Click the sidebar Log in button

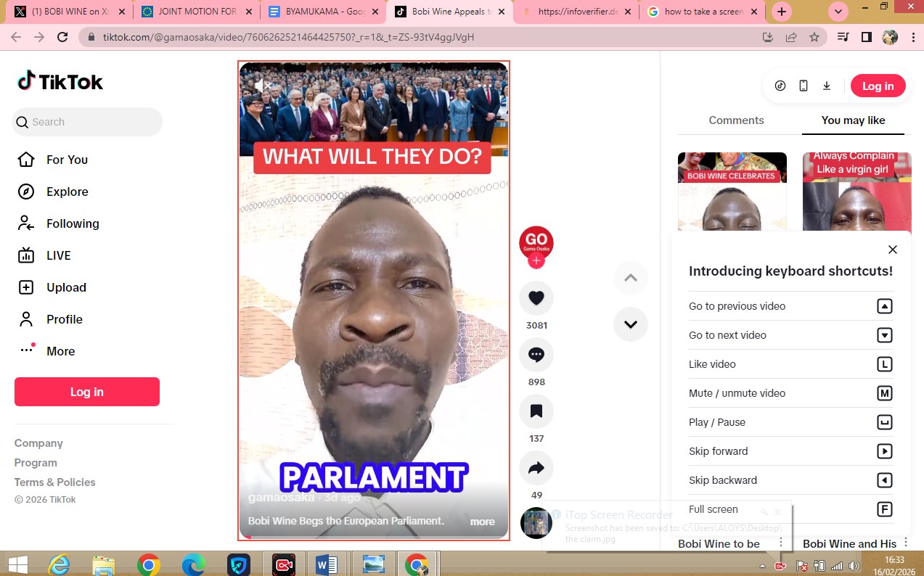tap(87, 392)
